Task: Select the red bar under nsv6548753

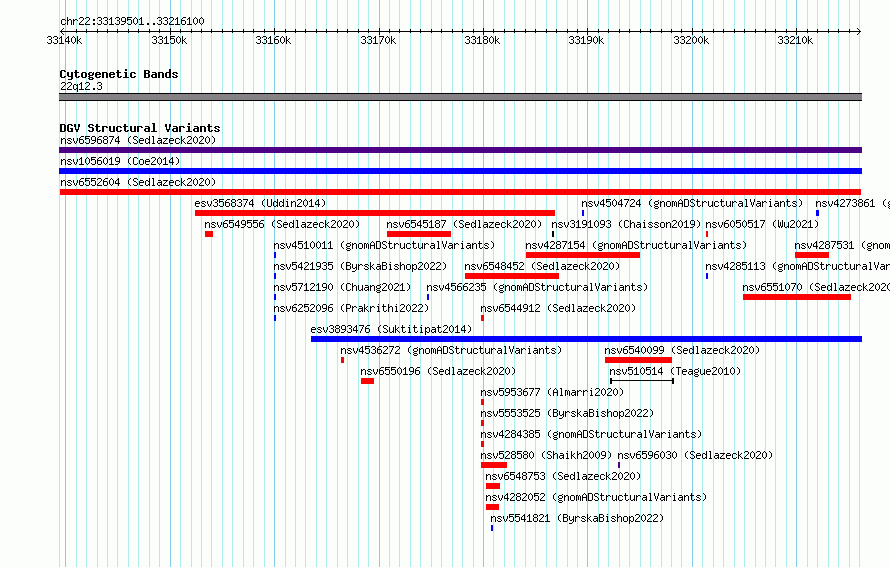Action: click(493, 486)
